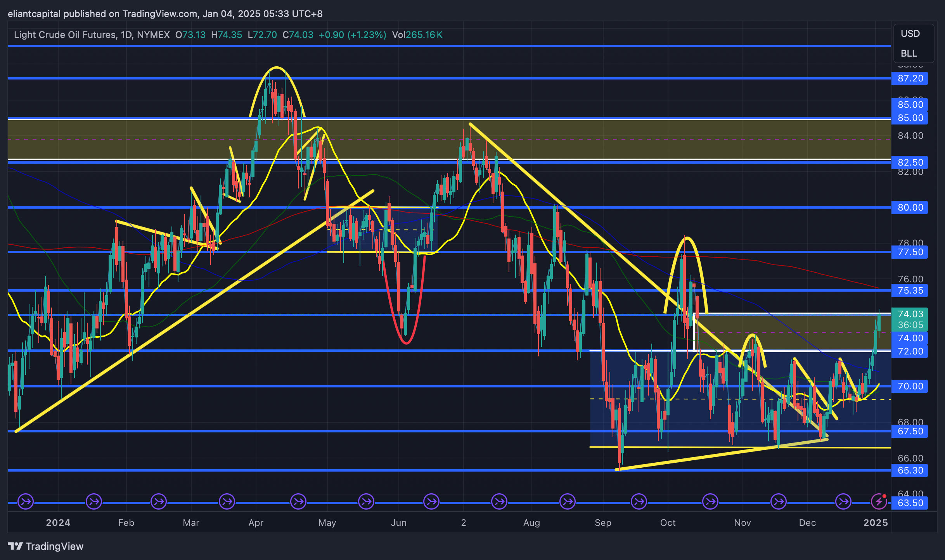Click the Aug label on time axis
This screenshot has height=560, width=945.
coord(531,523)
